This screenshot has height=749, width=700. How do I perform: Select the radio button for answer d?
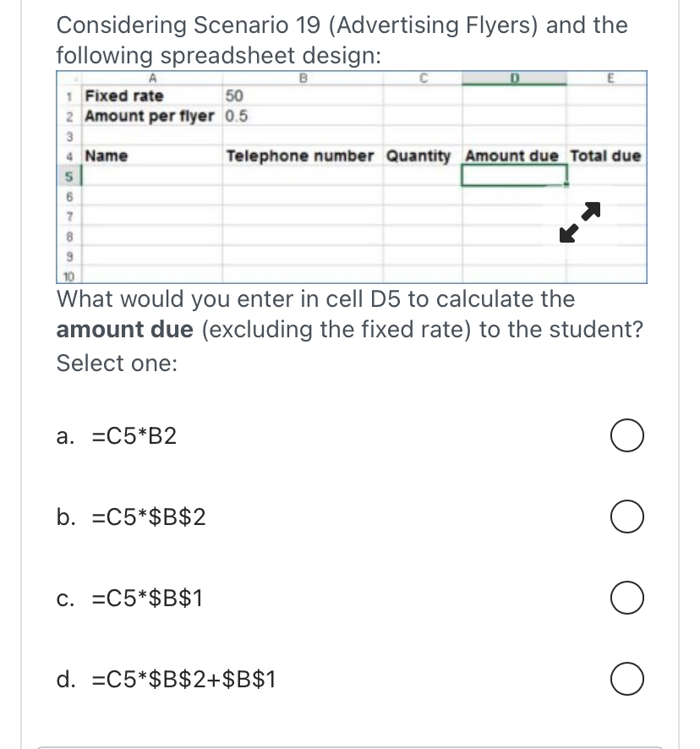pos(626,678)
